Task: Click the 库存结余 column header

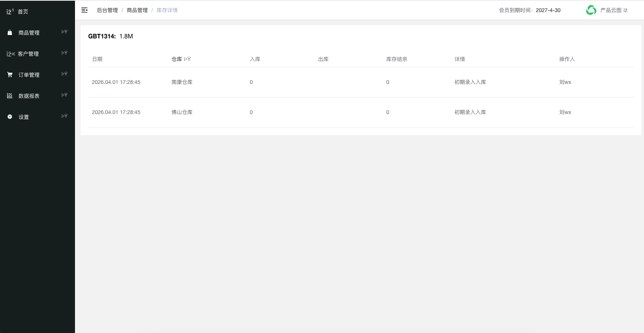Action: tap(397, 59)
